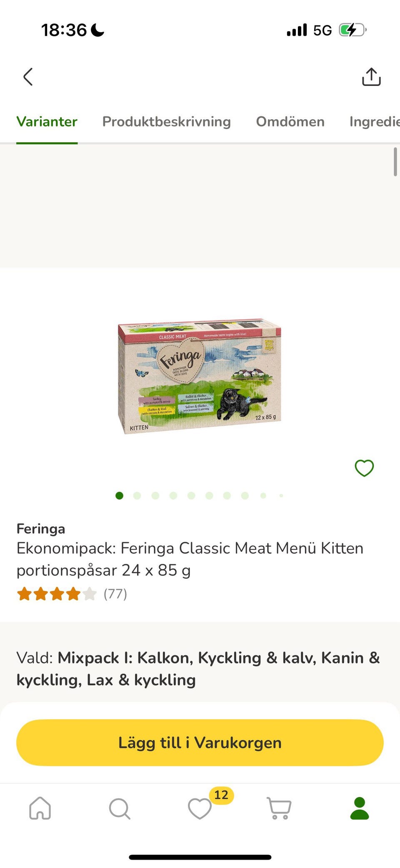Open the 77 reviews count link
The width and height of the screenshot is (400, 868).
click(x=115, y=594)
